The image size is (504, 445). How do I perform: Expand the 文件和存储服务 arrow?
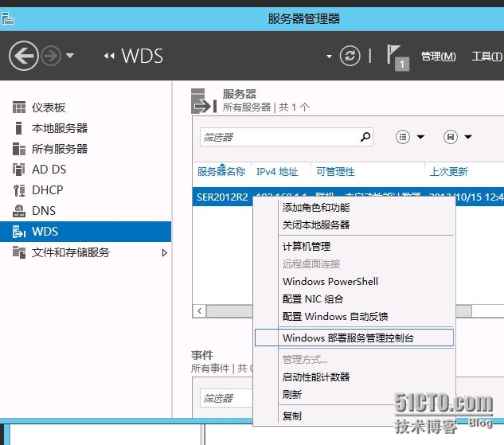(165, 253)
